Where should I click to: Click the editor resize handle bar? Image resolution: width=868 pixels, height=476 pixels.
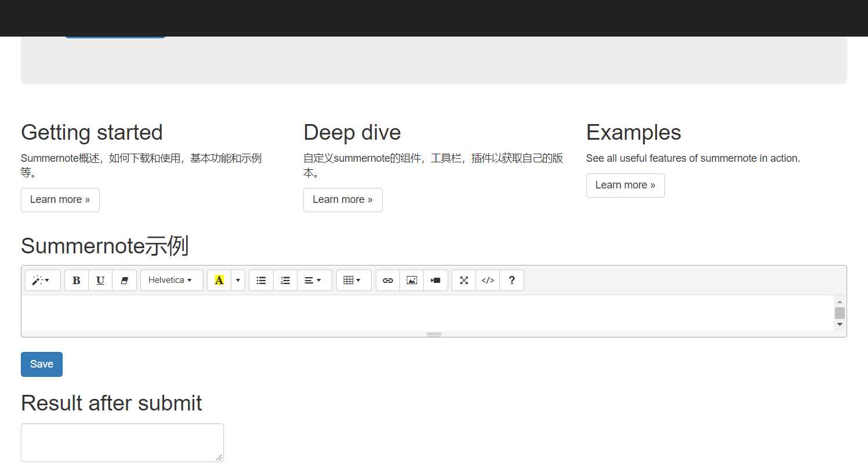click(434, 335)
